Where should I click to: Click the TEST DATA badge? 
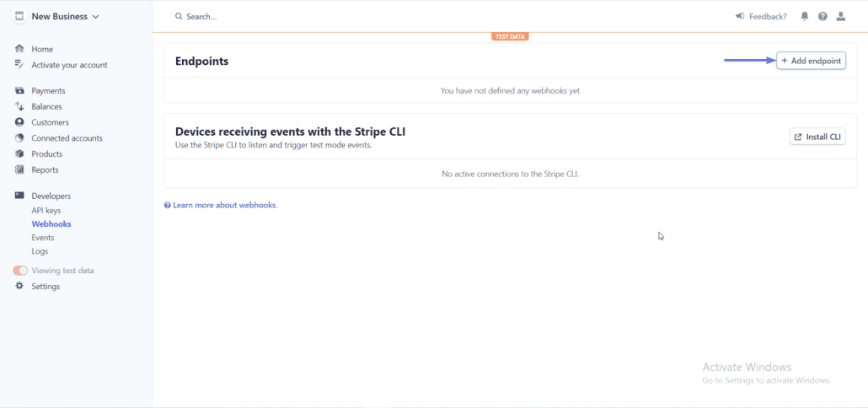click(510, 36)
